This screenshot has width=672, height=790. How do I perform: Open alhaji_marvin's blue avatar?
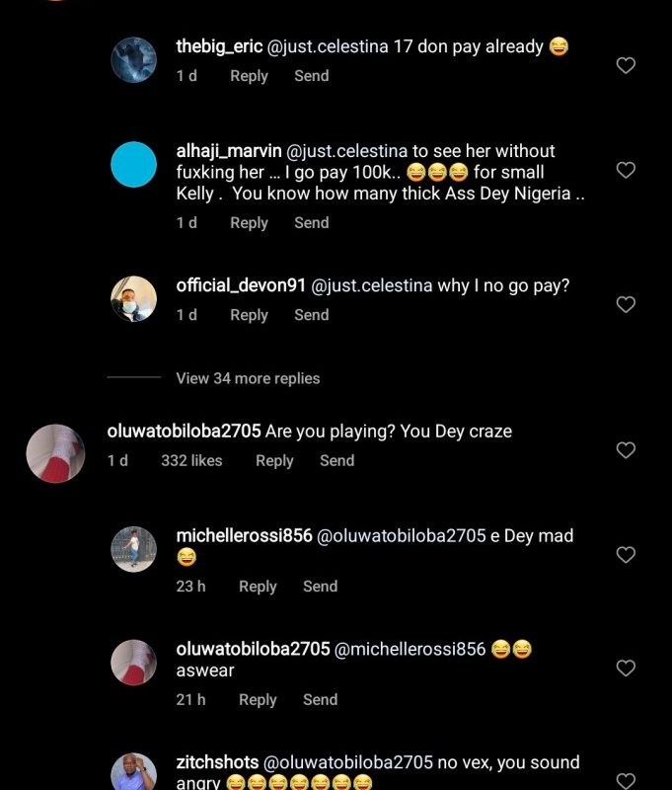pyautogui.click(x=133, y=164)
